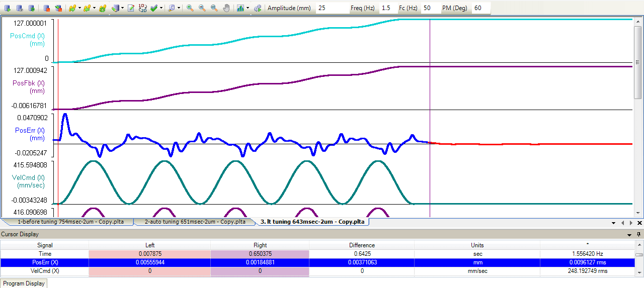
Task: Click the 1.556420 Hz cell
Action: tap(587, 254)
